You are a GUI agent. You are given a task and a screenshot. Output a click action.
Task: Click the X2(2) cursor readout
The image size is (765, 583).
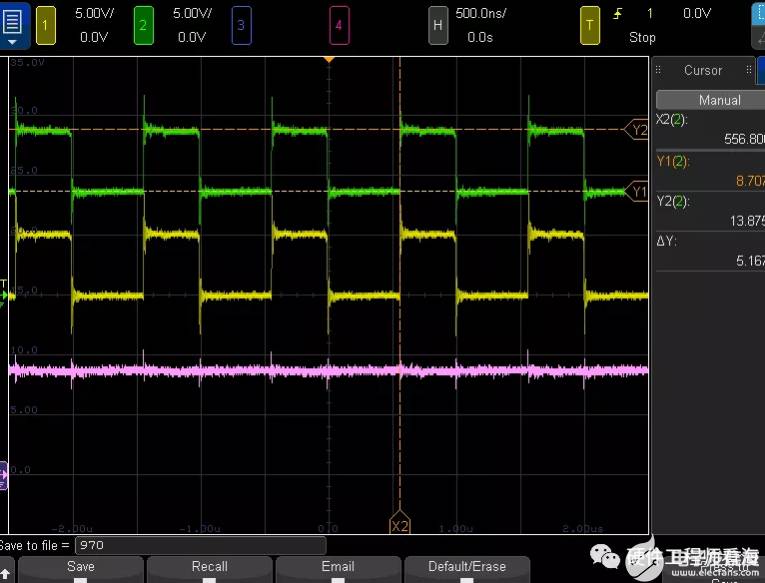point(710,130)
